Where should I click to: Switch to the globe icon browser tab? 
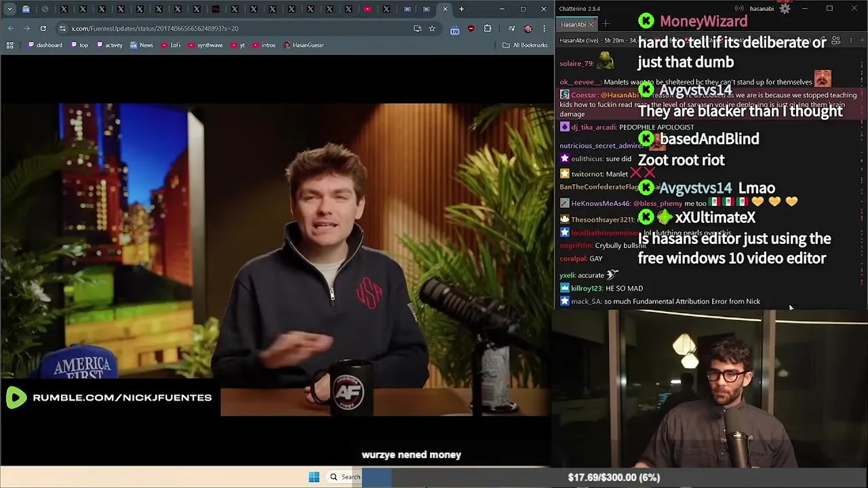45,9
